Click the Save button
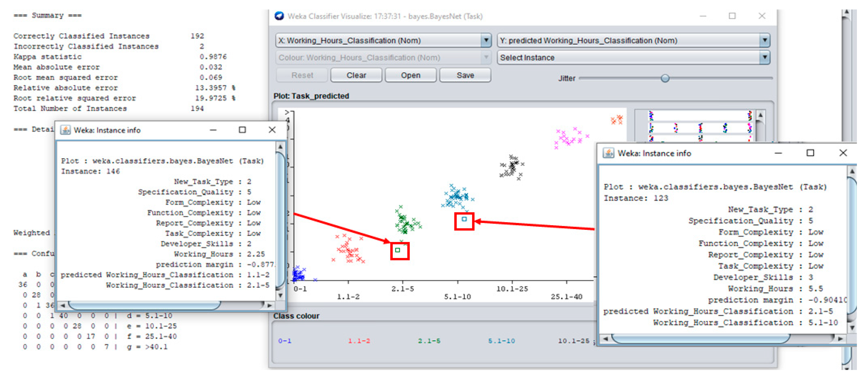Screen dimensions: 868x382 [x=465, y=75]
